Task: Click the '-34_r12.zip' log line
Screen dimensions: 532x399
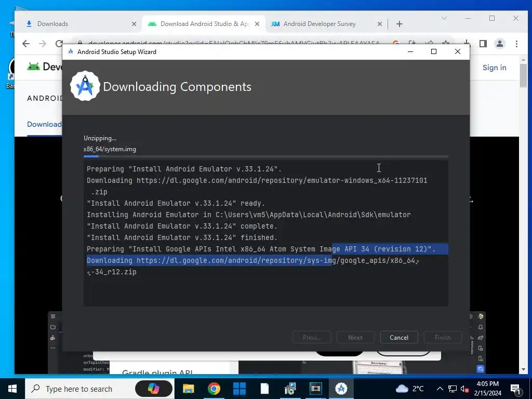Action: (x=112, y=272)
